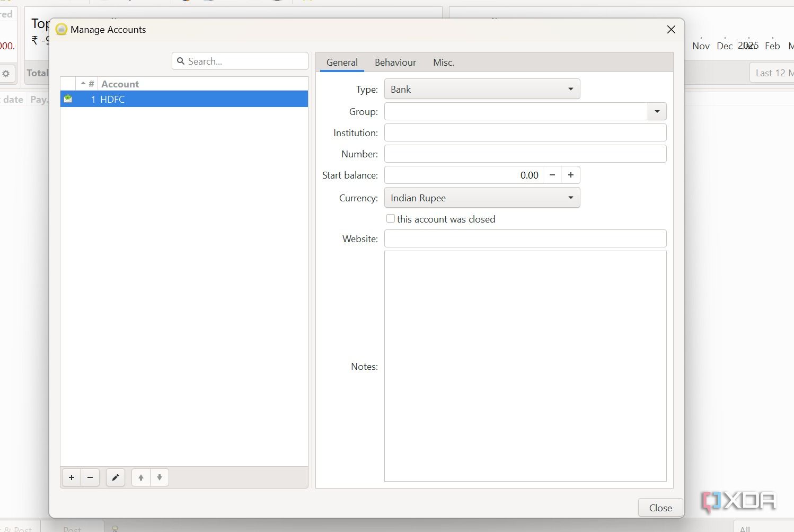This screenshot has width=794, height=532.
Task: Remove selected account with minus button
Action: coord(90,477)
